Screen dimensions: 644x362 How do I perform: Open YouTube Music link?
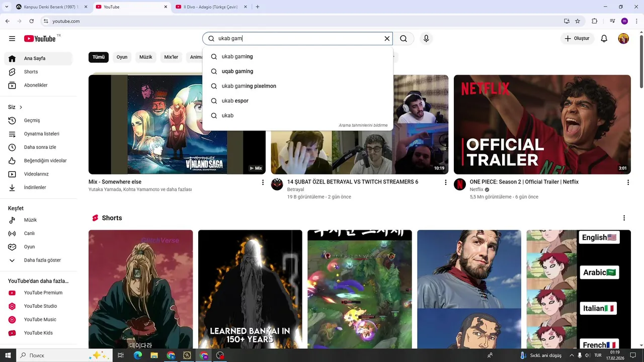pyautogui.click(x=38, y=320)
